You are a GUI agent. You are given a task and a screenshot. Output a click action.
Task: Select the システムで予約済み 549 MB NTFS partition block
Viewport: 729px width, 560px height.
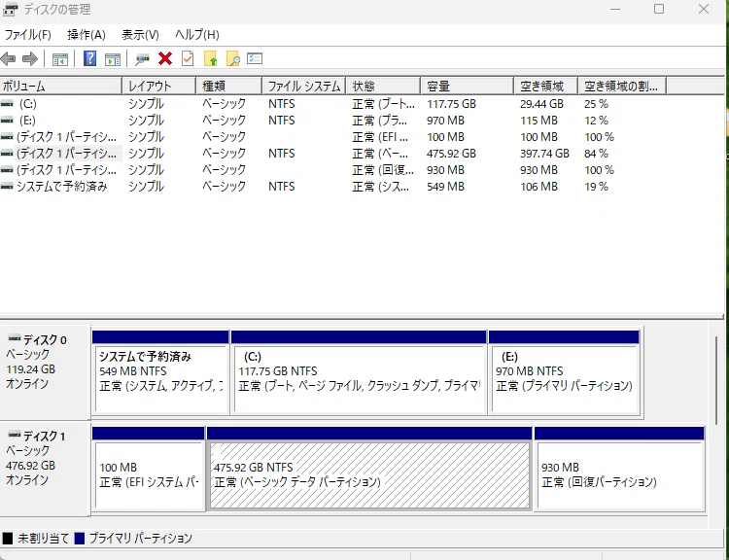point(160,372)
